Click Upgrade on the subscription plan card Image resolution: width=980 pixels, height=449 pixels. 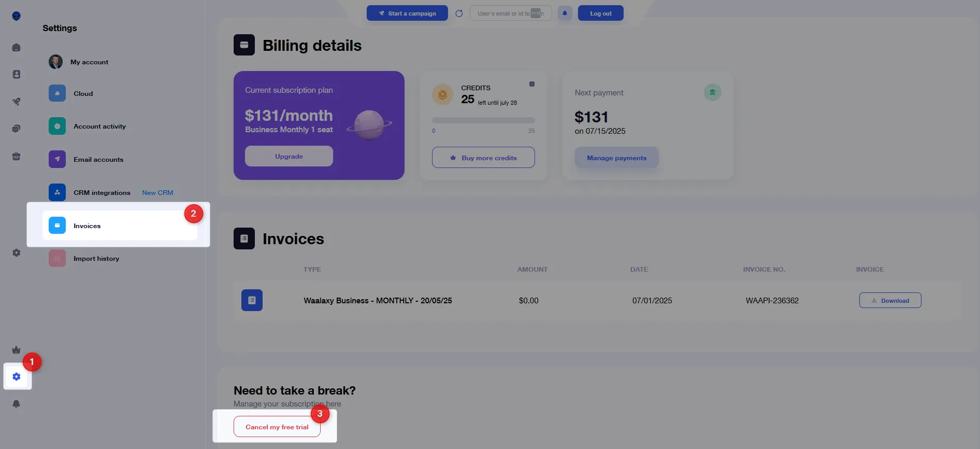[x=289, y=156]
